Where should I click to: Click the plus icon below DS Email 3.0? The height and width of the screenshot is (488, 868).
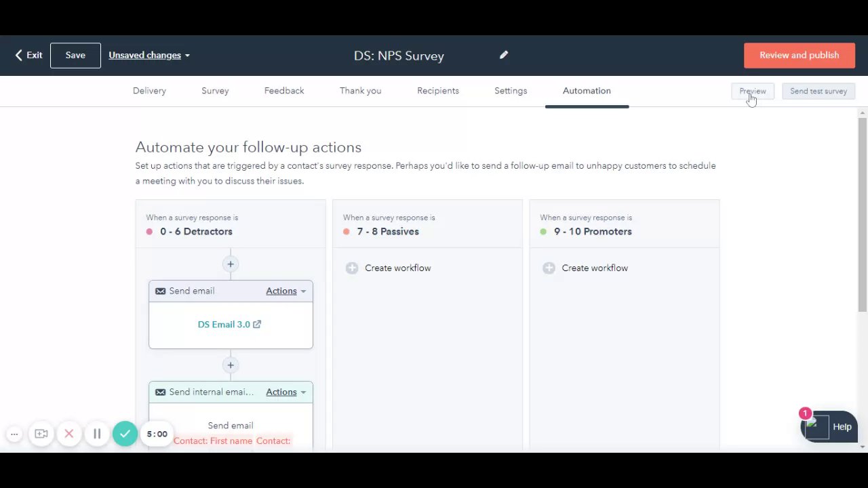[231, 365]
